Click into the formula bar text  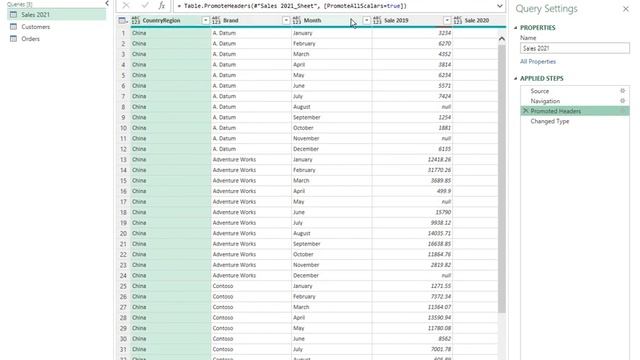292,6
